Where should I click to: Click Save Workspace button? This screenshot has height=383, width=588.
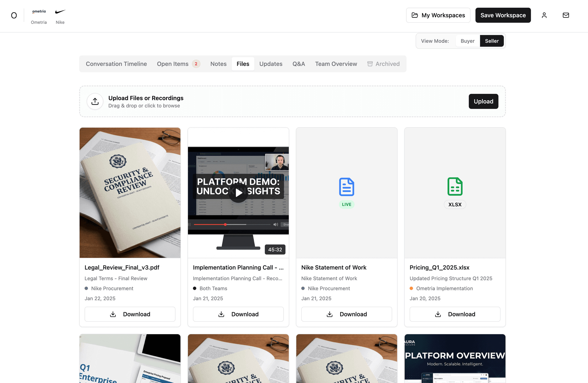[x=503, y=15]
